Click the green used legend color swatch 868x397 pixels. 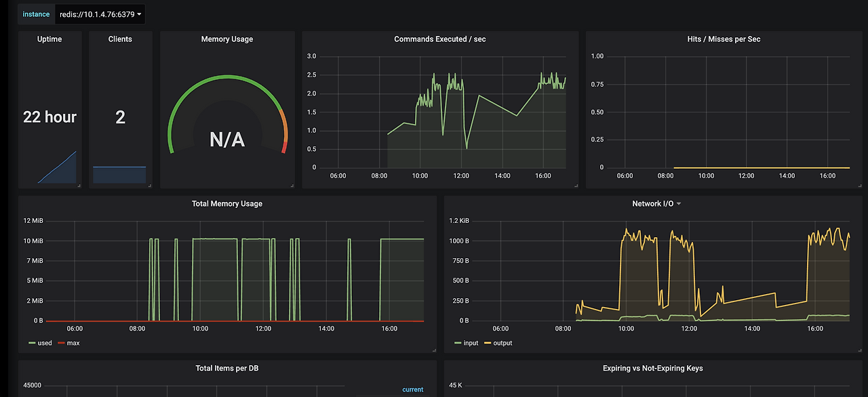(31, 343)
